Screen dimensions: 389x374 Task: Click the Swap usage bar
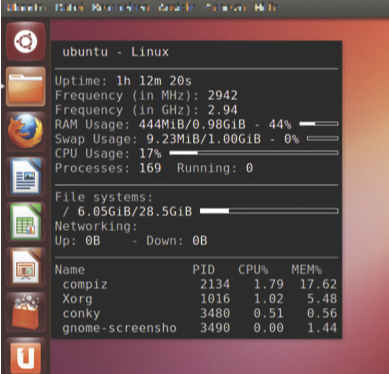click(323, 138)
